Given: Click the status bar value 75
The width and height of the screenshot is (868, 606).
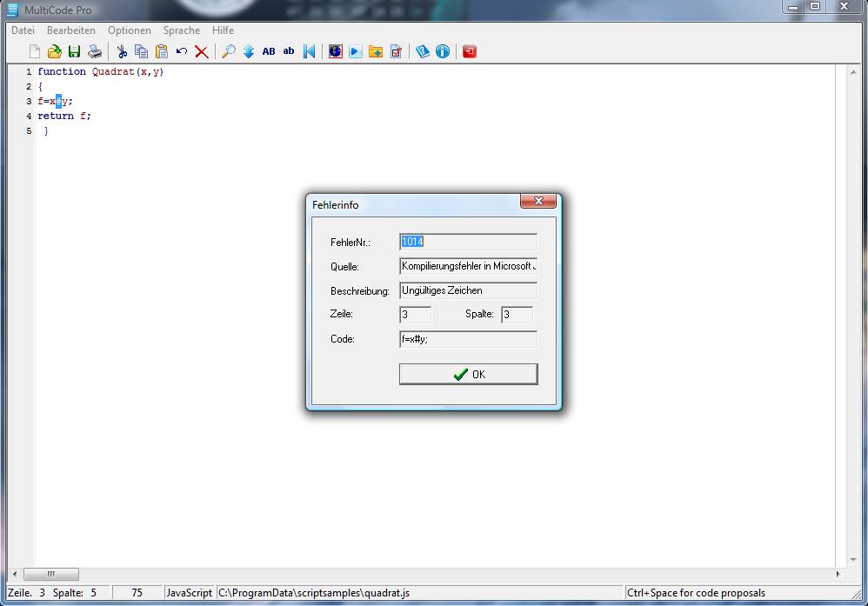Looking at the screenshot, I should click(137, 593).
